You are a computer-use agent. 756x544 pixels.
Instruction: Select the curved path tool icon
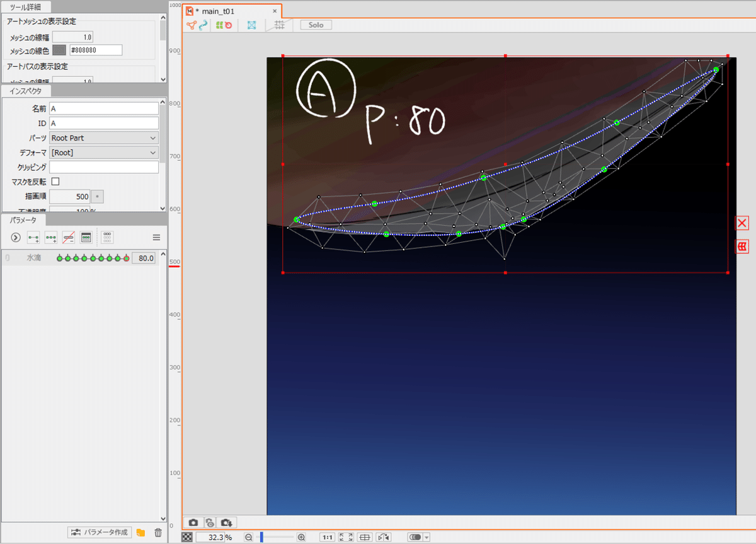click(x=203, y=25)
